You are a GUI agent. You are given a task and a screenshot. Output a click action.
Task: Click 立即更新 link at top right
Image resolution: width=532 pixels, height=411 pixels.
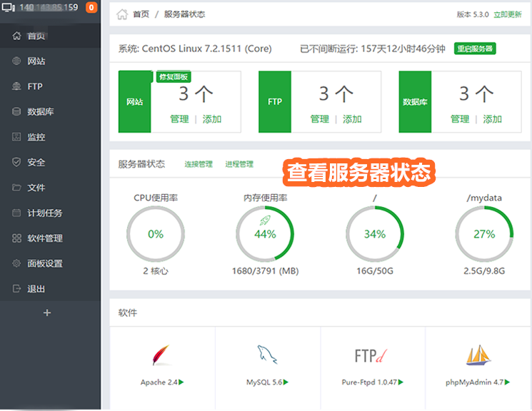[x=508, y=14]
